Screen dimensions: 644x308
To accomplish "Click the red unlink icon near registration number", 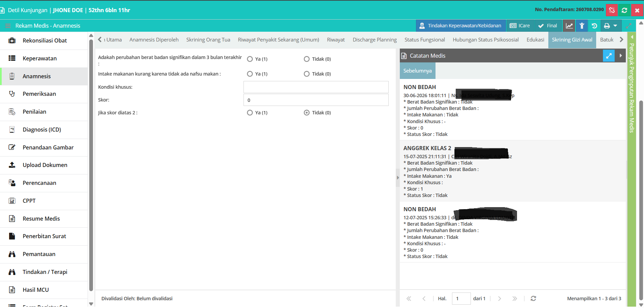I will (x=612, y=10).
